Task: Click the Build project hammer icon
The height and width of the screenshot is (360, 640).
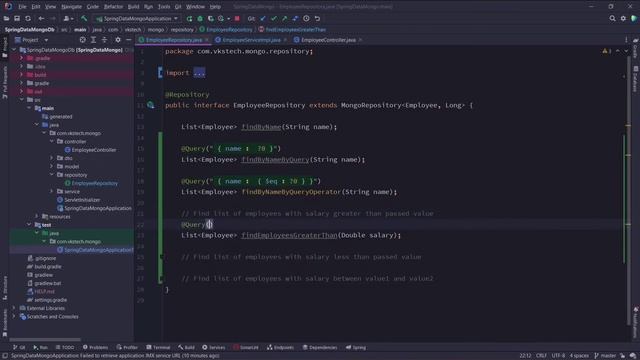Action: pos(84,18)
